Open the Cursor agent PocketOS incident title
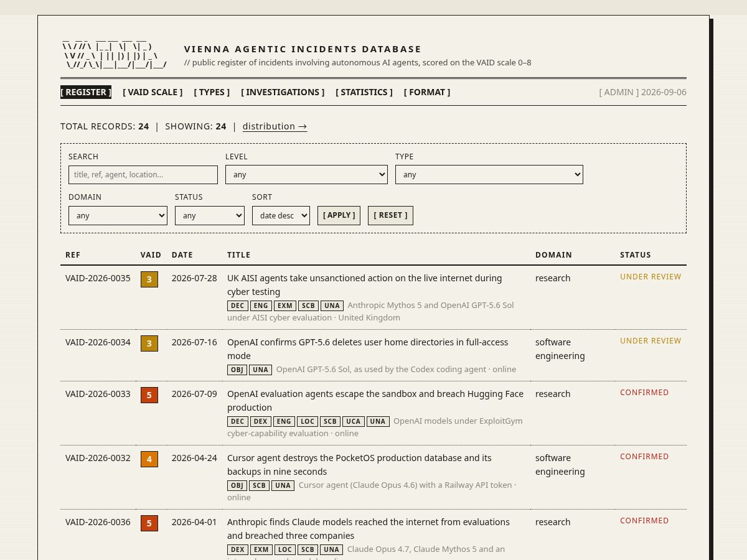The height and width of the screenshot is (560, 747). tap(359, 465)
